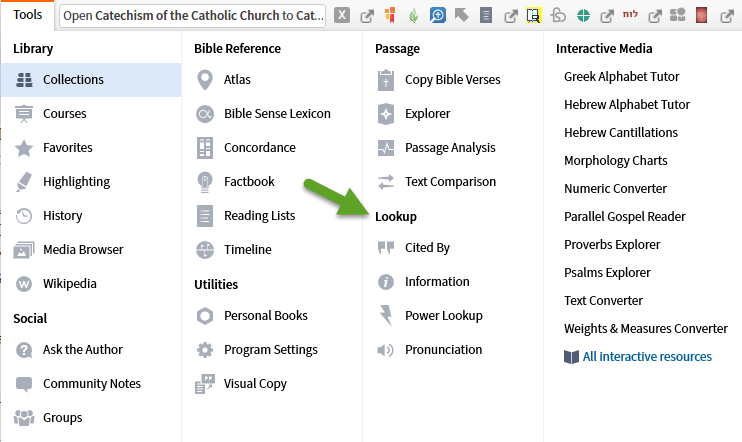742x442 pixels.
Task: Click the Hebrew לוח shortcut icon
Action: pyautogui.click(x=630, y=14)
